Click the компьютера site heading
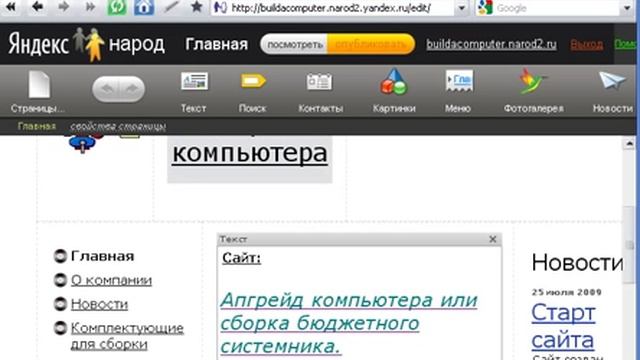This screenshot has height=360, width=640. [249, 153]
